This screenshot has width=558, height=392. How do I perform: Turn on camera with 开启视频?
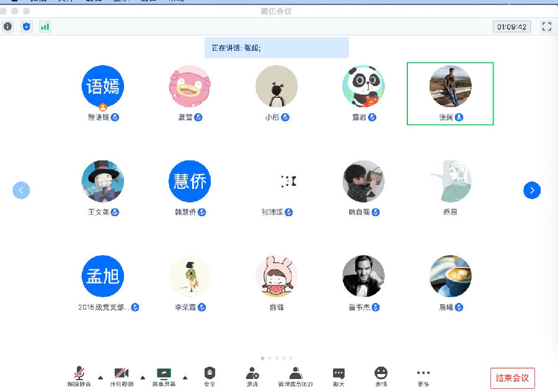[x=122, y=376]
